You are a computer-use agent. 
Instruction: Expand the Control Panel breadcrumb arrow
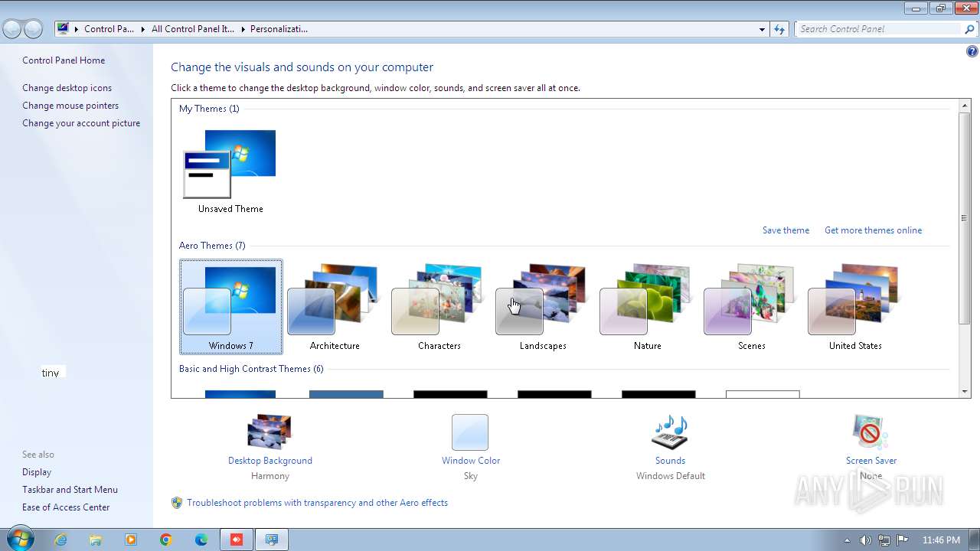coord(142,29)
